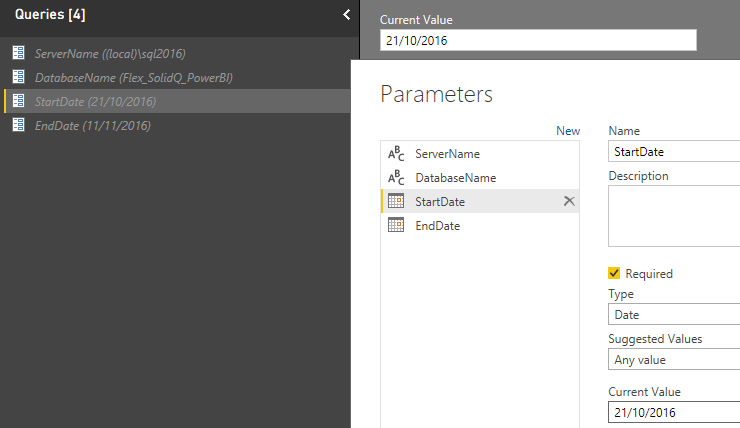This screenshot has height=428, width=740.
Task: Click the ABC text icon beside DatabaseName parameter
Action: click(x=396, y=178)
